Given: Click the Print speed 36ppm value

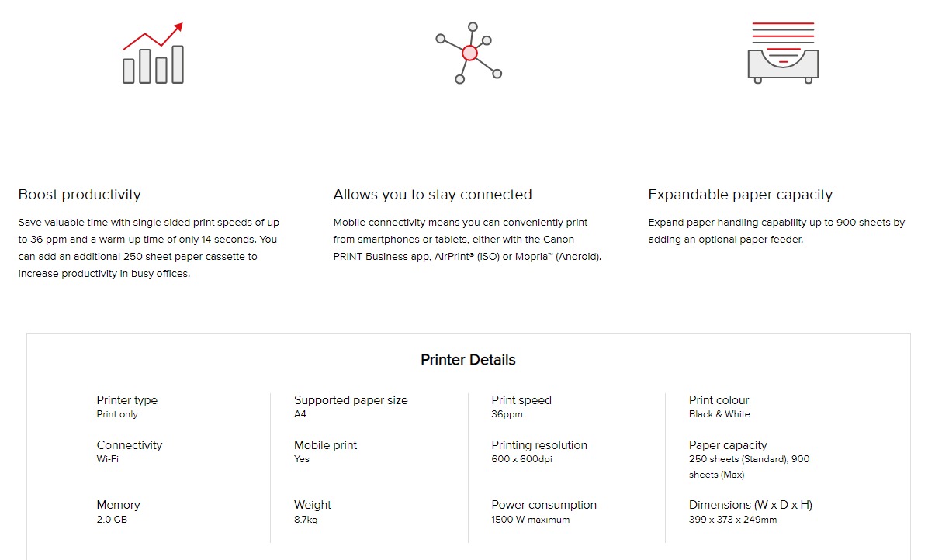Looking at the screenshot, I should (507, 414).
